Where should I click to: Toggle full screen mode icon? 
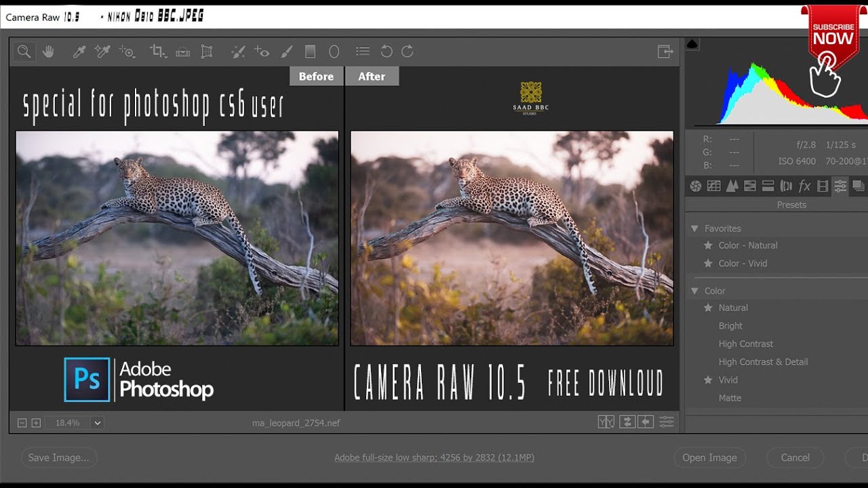coord(665,52)
